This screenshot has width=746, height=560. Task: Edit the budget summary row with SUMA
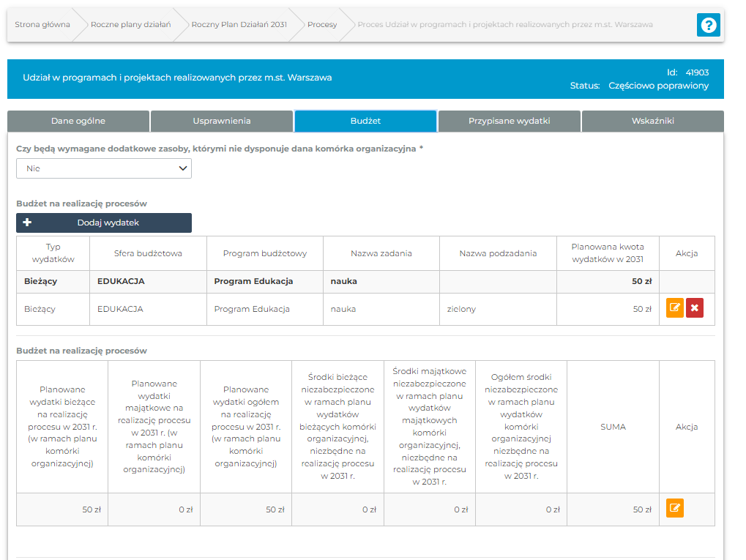tap(674, 508)
